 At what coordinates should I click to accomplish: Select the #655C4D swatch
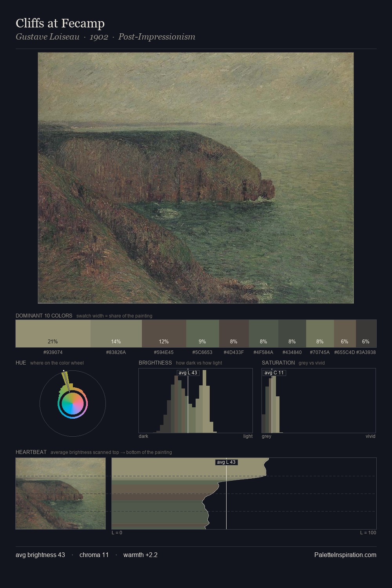pos(345,334)
